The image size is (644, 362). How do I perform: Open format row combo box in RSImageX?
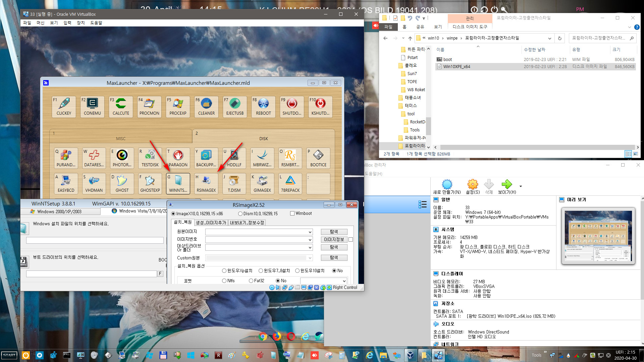(x=323, y=281)
